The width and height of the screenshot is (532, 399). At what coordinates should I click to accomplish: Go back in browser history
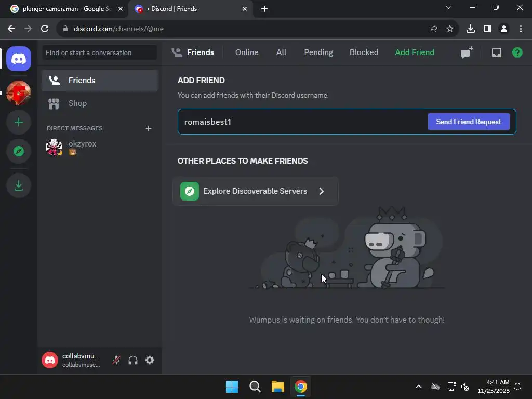(x=11, y=29)
